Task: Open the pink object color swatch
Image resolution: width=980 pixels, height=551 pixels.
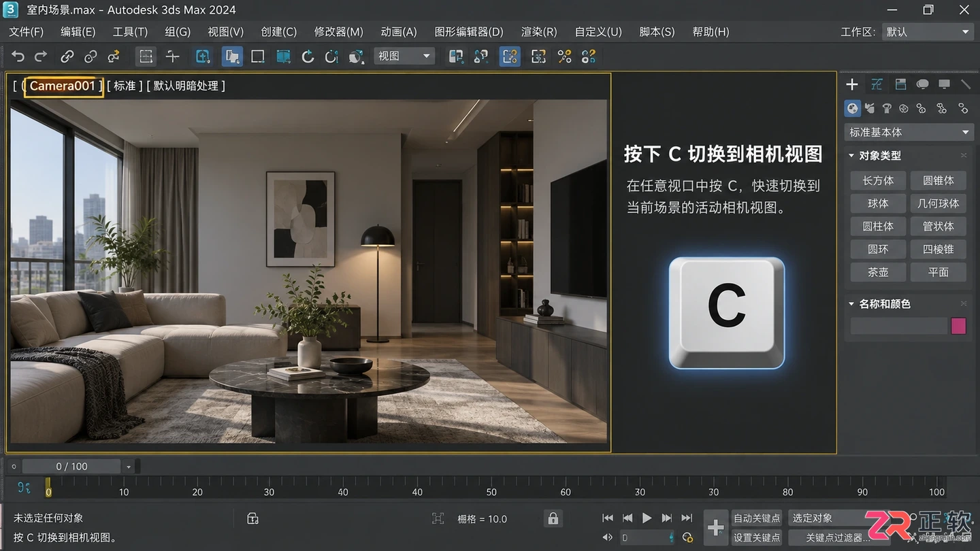Action: 958,326
